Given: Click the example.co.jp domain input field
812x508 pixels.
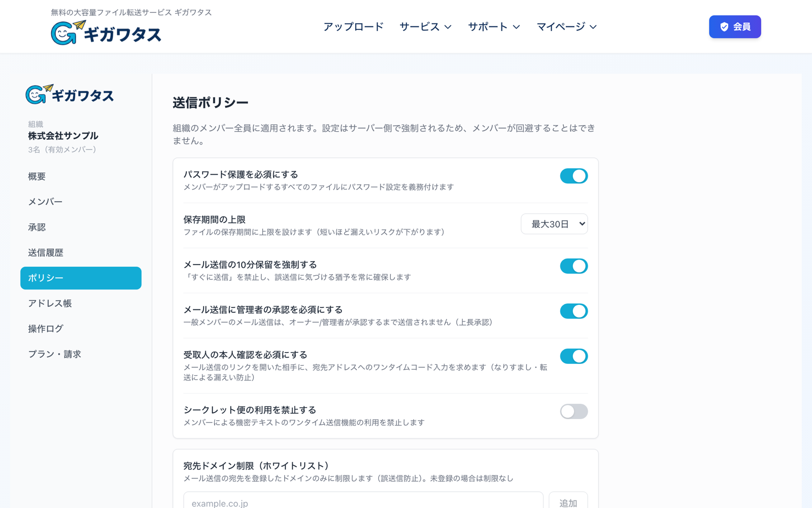Looking at the screenshot, I should click(363, 502).
